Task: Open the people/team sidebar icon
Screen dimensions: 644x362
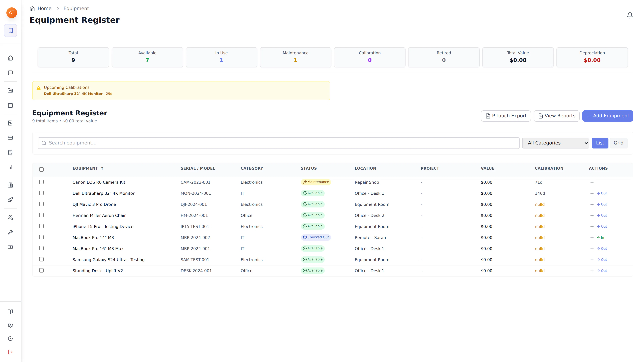Action: (11, 218)
